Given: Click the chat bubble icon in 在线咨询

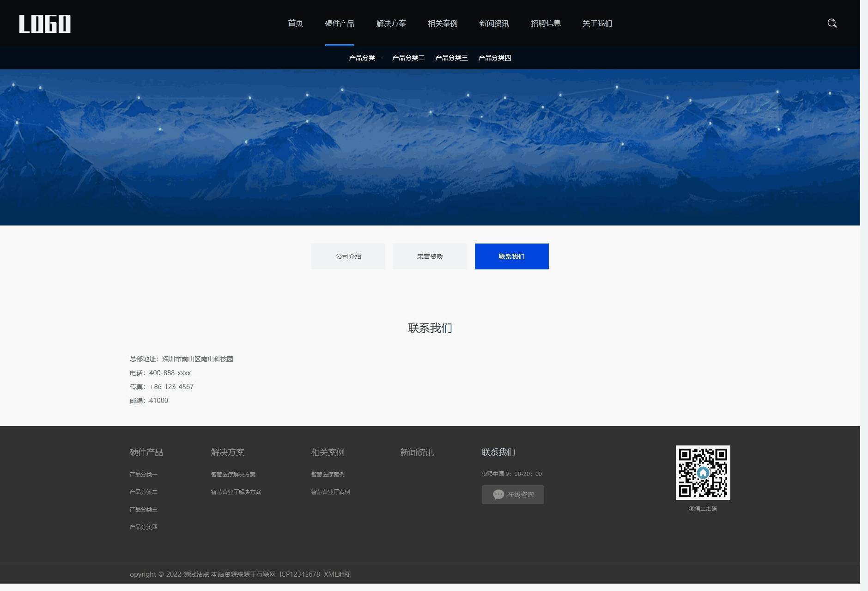Looking at the screenshot, I should pos(498,494).
